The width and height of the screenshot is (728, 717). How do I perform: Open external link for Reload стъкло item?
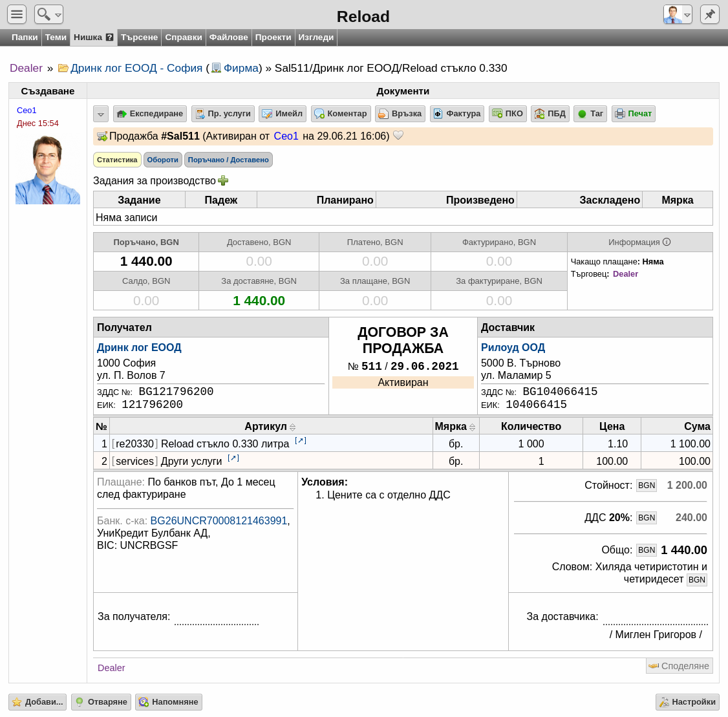(301, 441)
